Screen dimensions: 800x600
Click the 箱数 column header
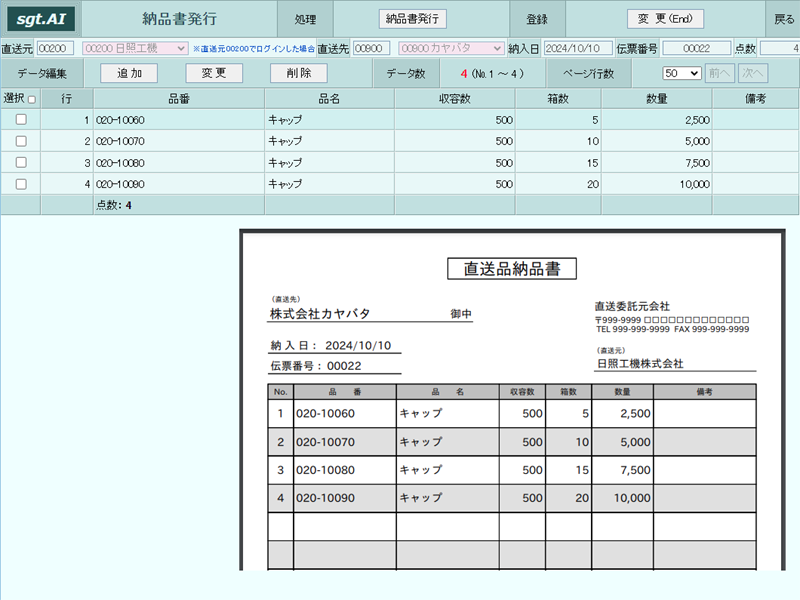(558, 98)
